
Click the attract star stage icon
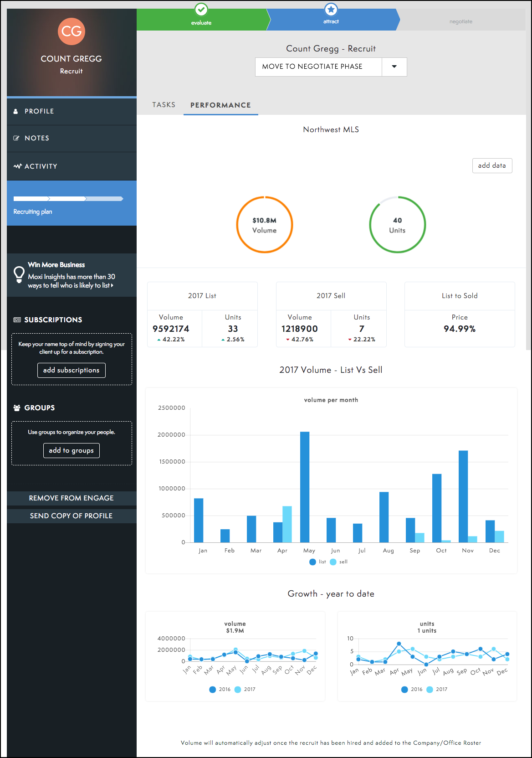point(331,9)
